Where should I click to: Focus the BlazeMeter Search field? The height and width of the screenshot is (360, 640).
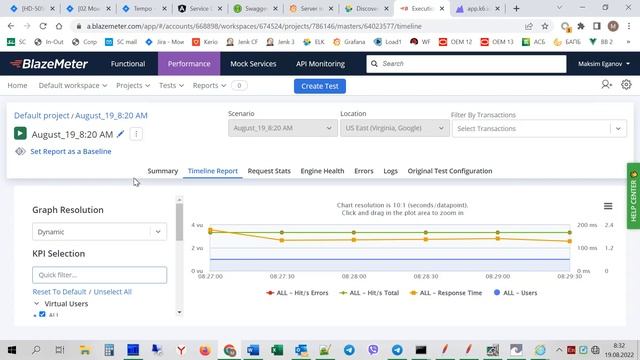pyautogui.click(x=467, y=64)
